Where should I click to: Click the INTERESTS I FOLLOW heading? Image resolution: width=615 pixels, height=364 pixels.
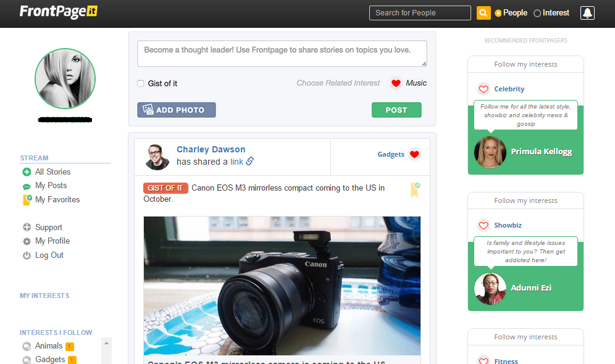tap(56, 333)
